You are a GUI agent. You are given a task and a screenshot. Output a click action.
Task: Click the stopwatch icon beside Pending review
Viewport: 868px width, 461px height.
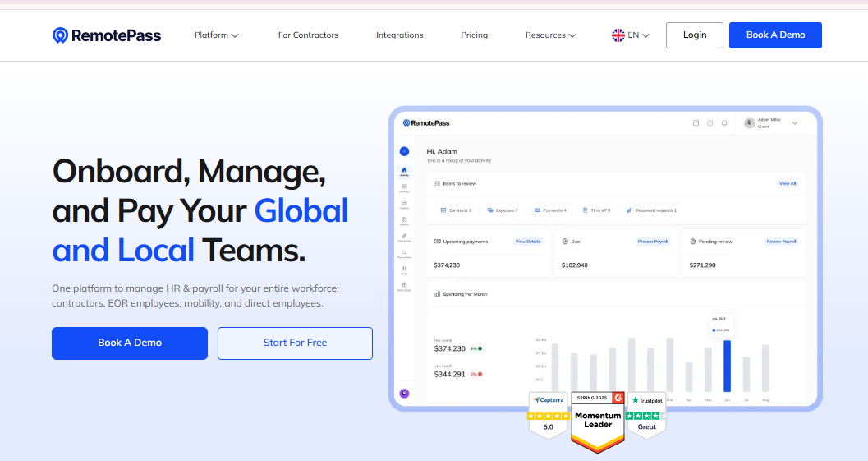pos(692,242)
